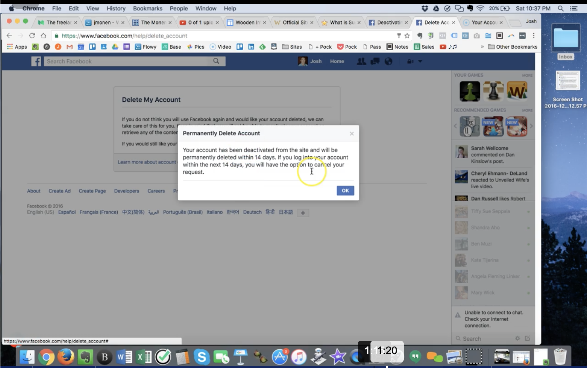Bookmark this page with the star icon
The width and height of the screenshot is (588, 368).
407,36
